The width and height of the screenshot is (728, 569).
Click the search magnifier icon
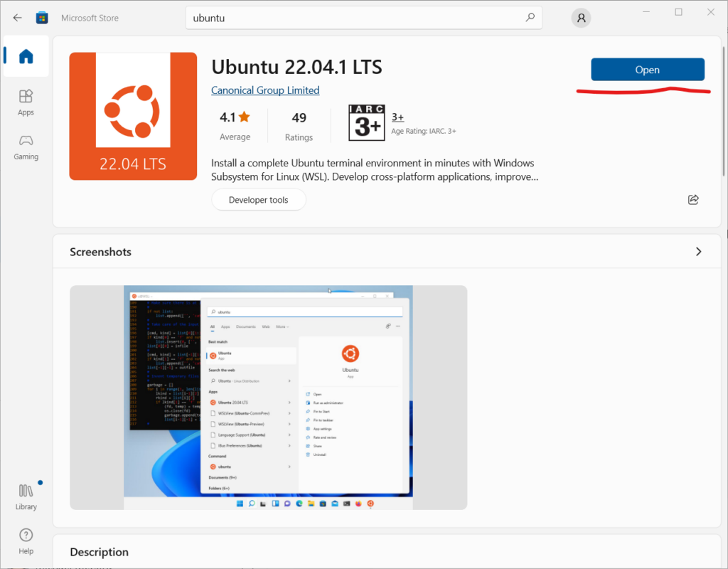coord(530,18)
